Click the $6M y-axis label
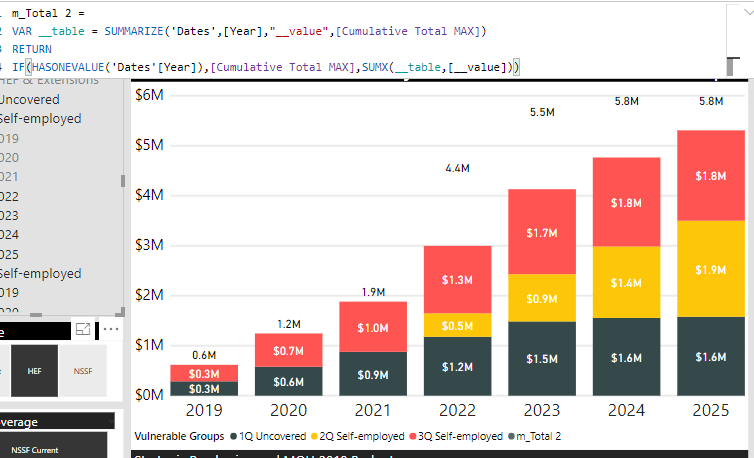 pos(149,95)
